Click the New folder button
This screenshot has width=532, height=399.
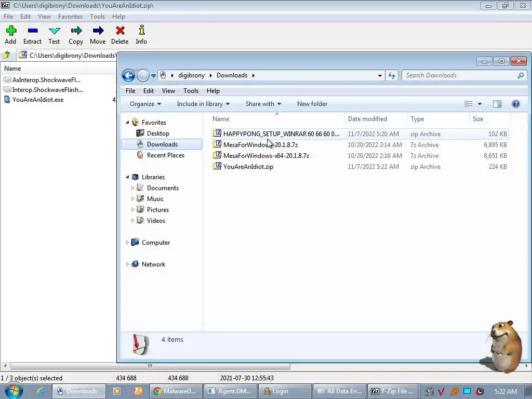(312, 104)
